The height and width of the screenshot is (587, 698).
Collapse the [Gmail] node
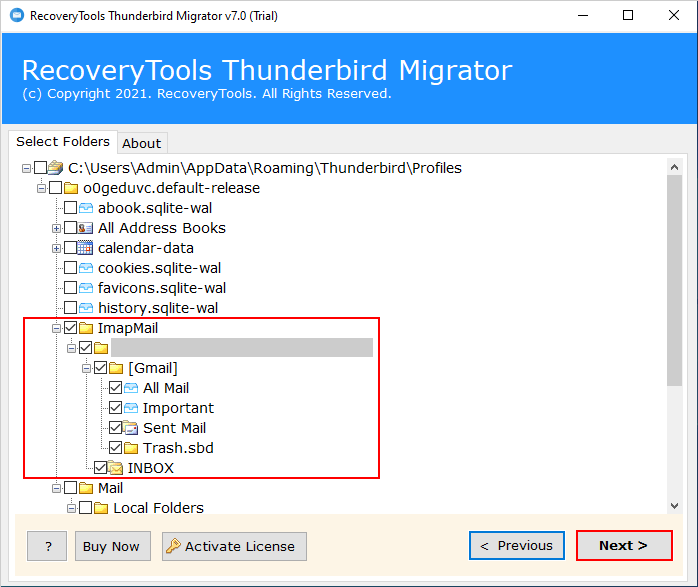pyautogui.click(x=86, y=368)
